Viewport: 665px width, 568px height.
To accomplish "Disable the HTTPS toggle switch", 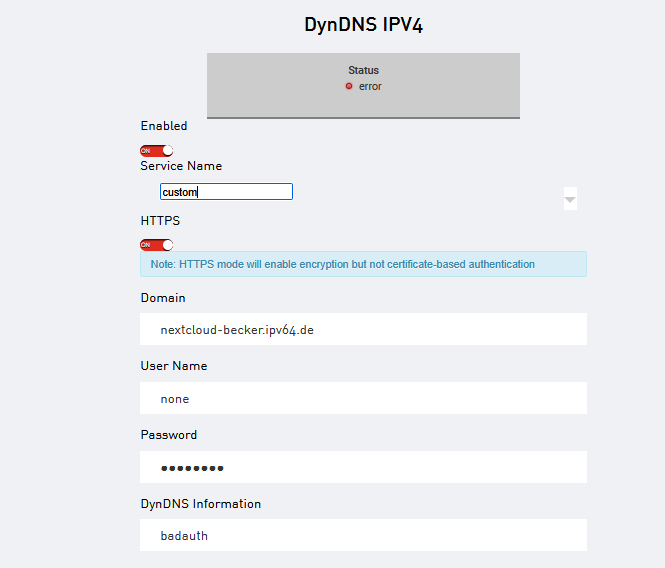I will (x=156, y=244).
